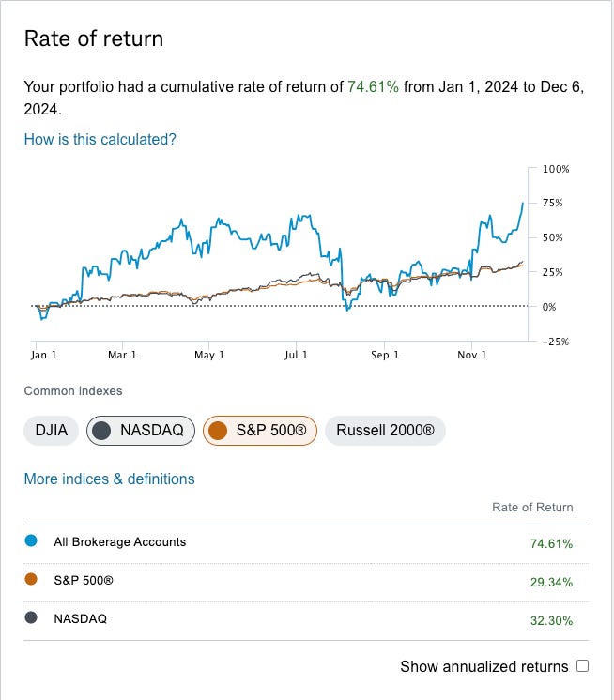Click the NASDAQ label in the returns table
The image size is (614, 700).
pyautogui.click(x=80, y=619)
